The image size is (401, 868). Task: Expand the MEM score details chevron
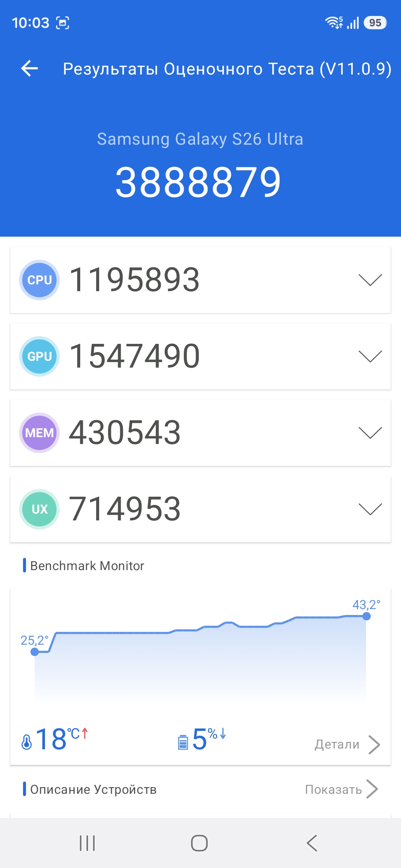click(370, 433)
